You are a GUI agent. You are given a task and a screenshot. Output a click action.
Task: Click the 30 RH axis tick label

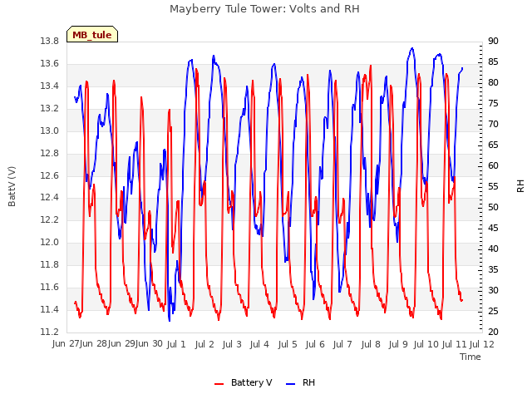pyautogui.click(x=493, y=290)
